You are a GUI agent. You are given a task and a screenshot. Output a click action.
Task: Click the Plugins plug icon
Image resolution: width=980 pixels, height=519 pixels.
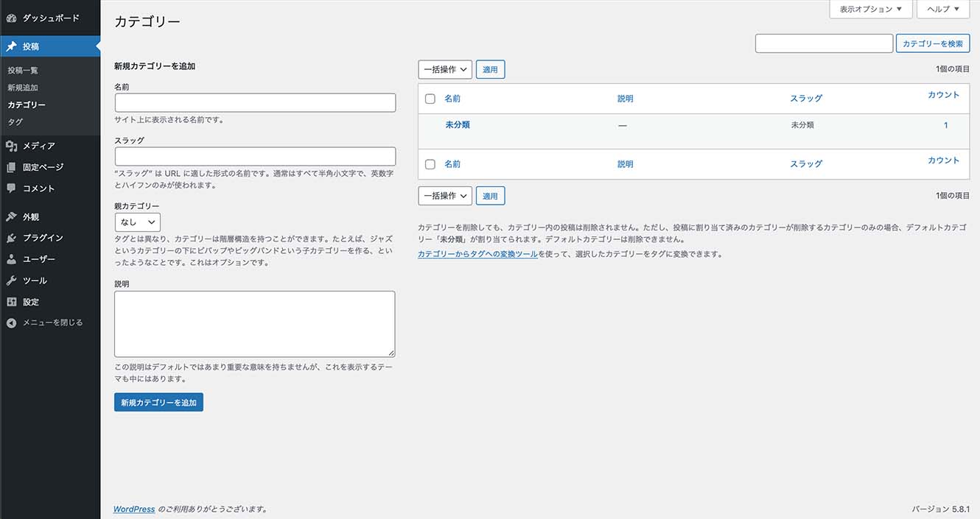11,238
